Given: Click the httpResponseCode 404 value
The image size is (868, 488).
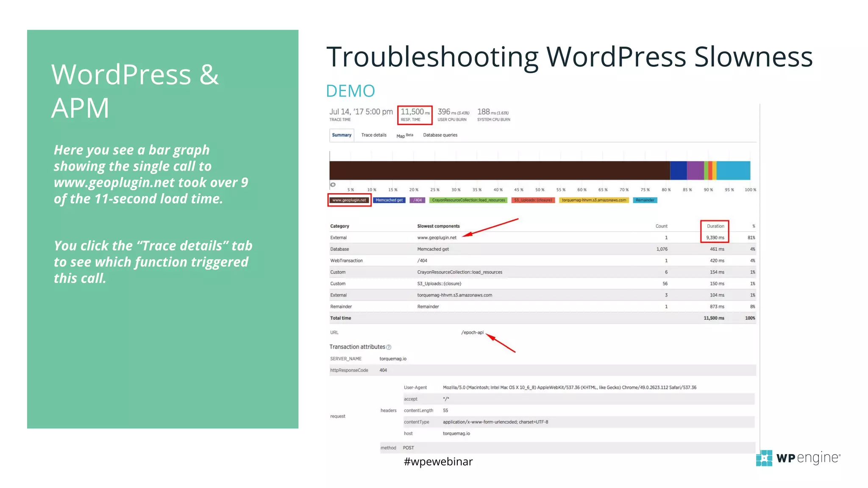Looking at the screenshot, I should [383, 370].
